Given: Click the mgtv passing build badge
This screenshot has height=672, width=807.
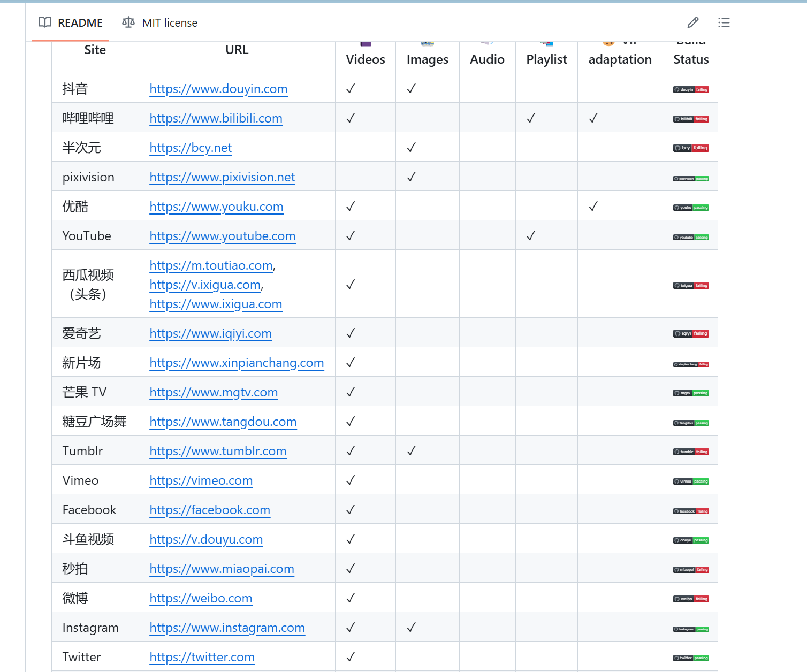Looking at the screenshot, I should [691, 393].
